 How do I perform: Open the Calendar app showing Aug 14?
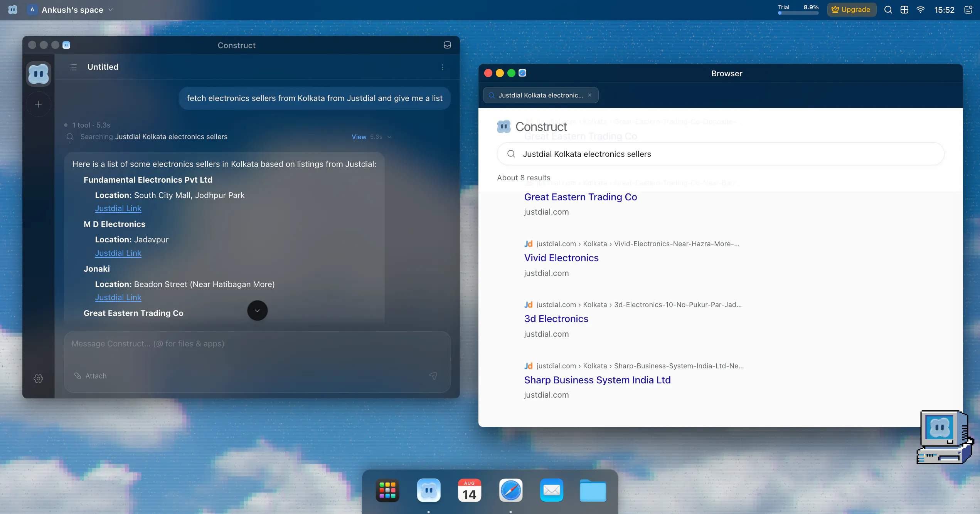point(470,490)
